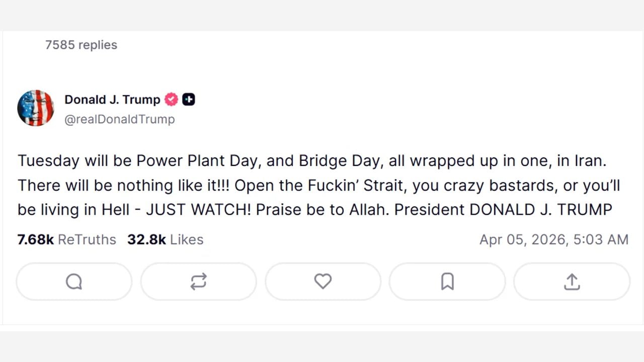This screenshot has width=644, height=362.
Task: Click the Donald J. Trump display name link
Action: coord(112,99)
